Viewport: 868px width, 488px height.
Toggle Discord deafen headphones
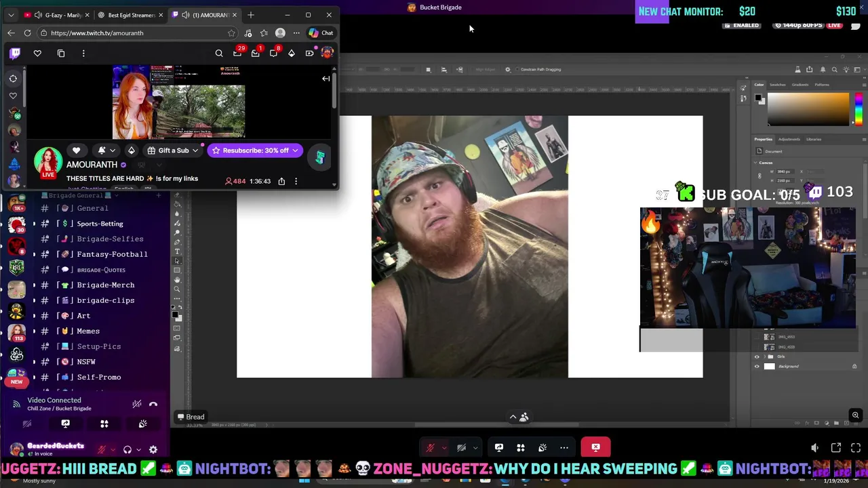pyautogui.click(x=127, y=449)
